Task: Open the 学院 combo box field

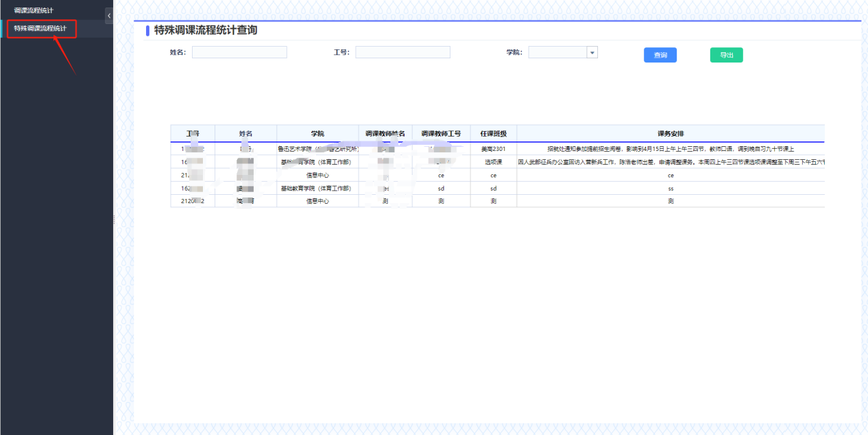Action: tap(557, 52)
